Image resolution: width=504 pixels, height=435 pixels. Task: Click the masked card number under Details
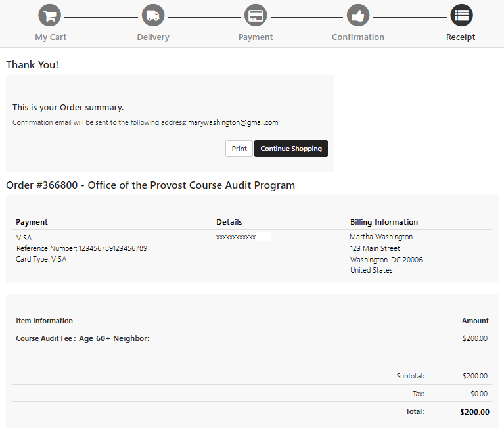pos(236,237)
